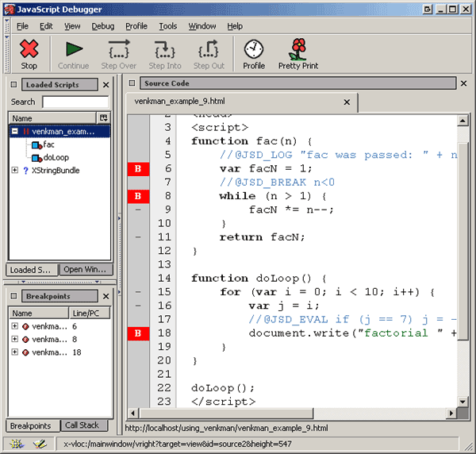Close the Loaded Scripts panel
This screenshot has height=454, width=476.
(x=106, y=85)
